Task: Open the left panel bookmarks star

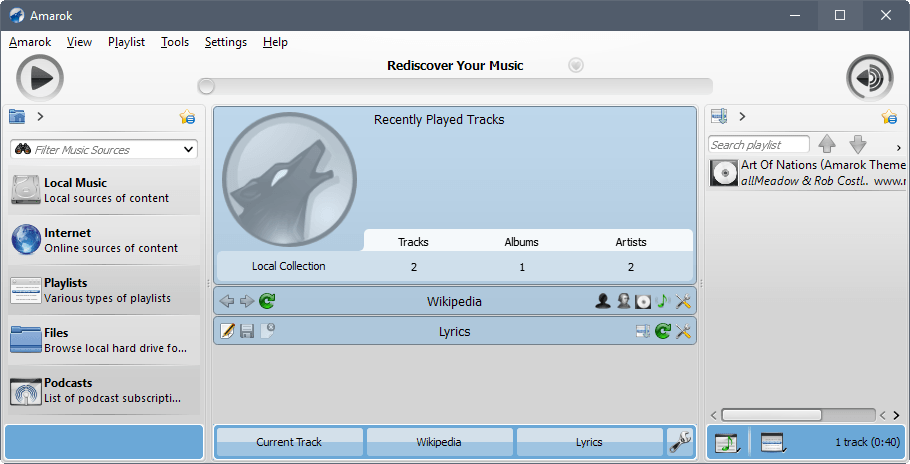Action: click(187, 117)
